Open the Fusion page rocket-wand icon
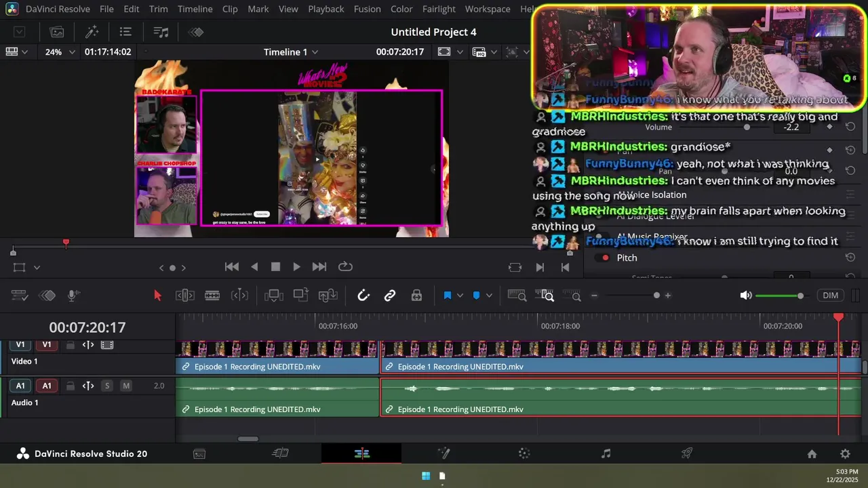The width and height of the screenshot is (868, 488). 443,454
